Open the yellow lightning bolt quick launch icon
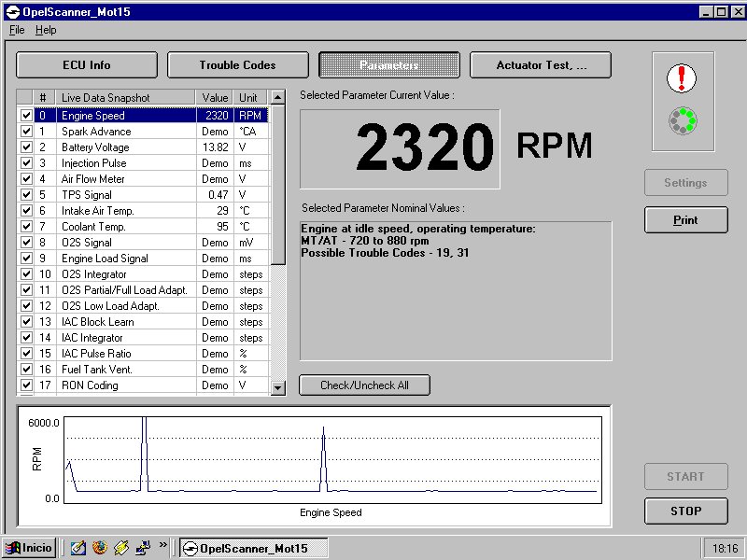 121,548
